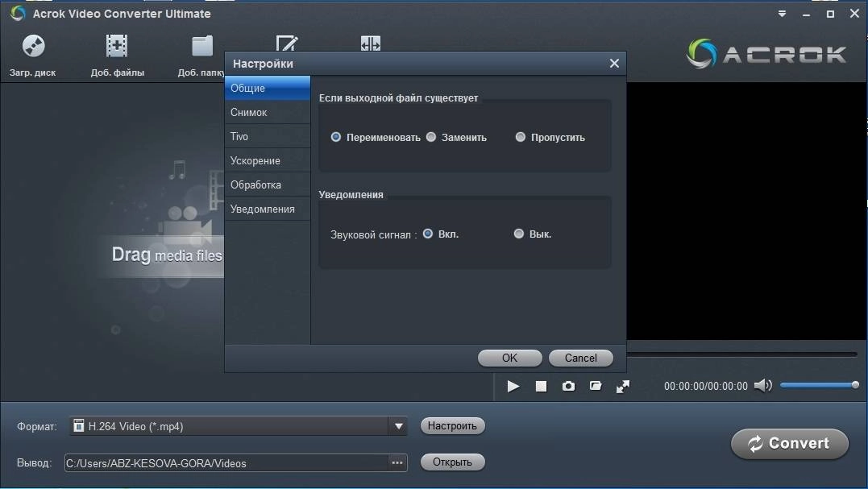
Task: Open the Обработка settings tab
Action: point(268,184)
